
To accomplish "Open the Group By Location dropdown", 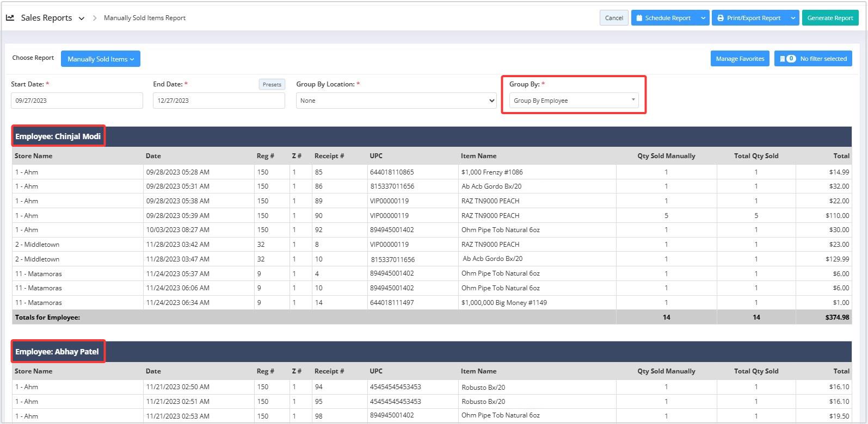I will [396, 101].
